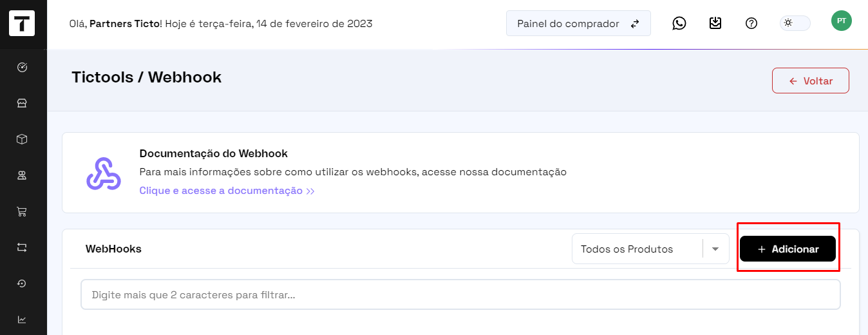868x335 pixels.
Task: Expand the Todos os Produtos dropdown arrow
Action: tap(715, 249)
